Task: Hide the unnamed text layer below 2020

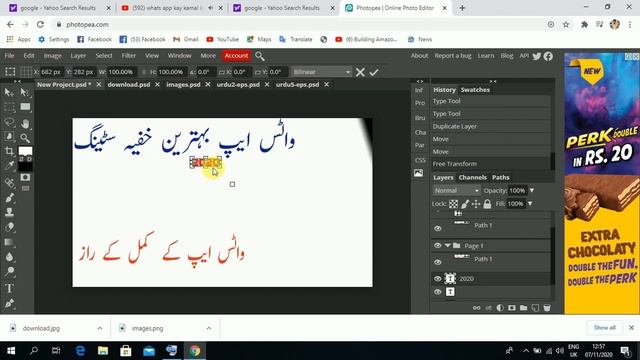Action: 438,292
